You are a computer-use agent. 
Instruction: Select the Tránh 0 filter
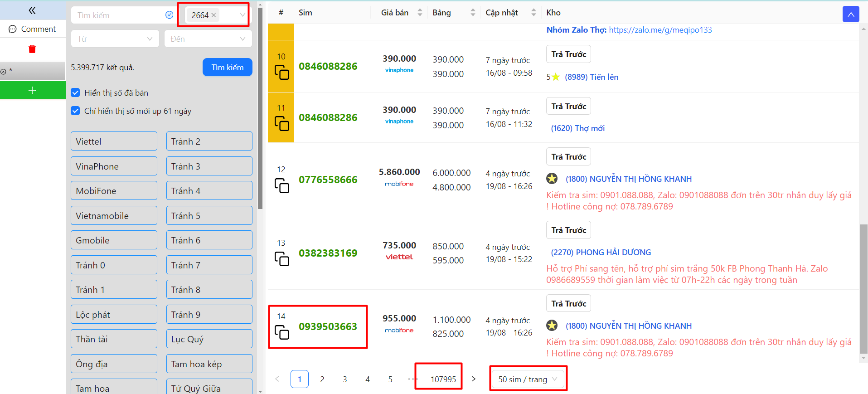tap(114, 265)
